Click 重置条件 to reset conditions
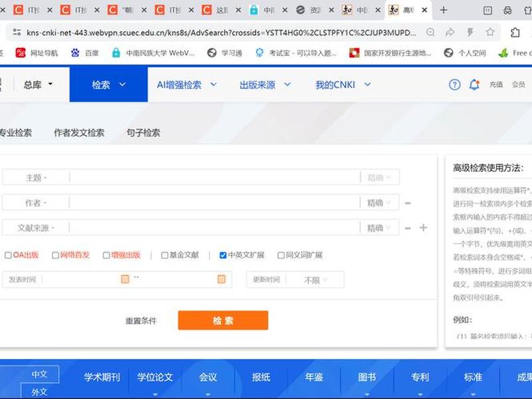The width and height of the screenshot is (532, 399). [141, 321]
